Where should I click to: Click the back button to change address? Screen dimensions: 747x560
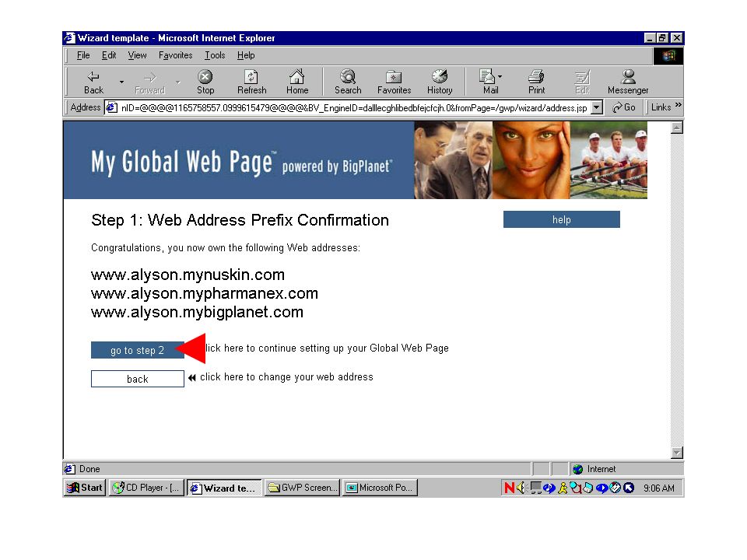(x=137, y=379)
